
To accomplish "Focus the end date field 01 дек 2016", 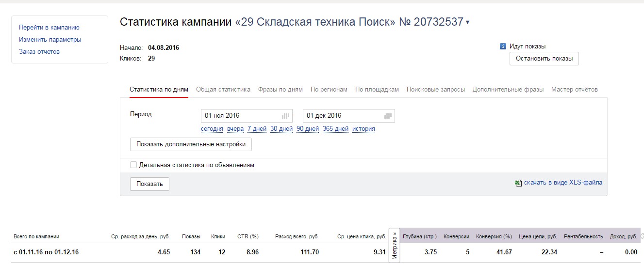I will point(349,116).
